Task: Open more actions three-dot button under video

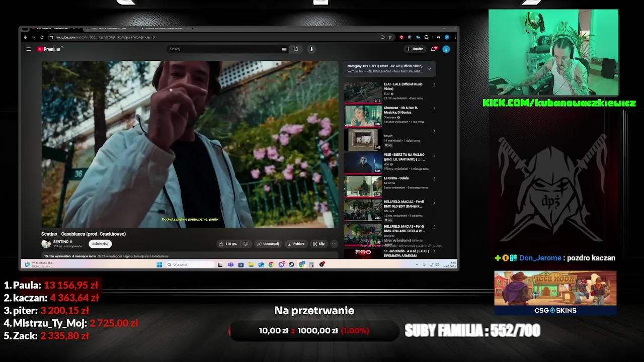Action: click(334, 244)
